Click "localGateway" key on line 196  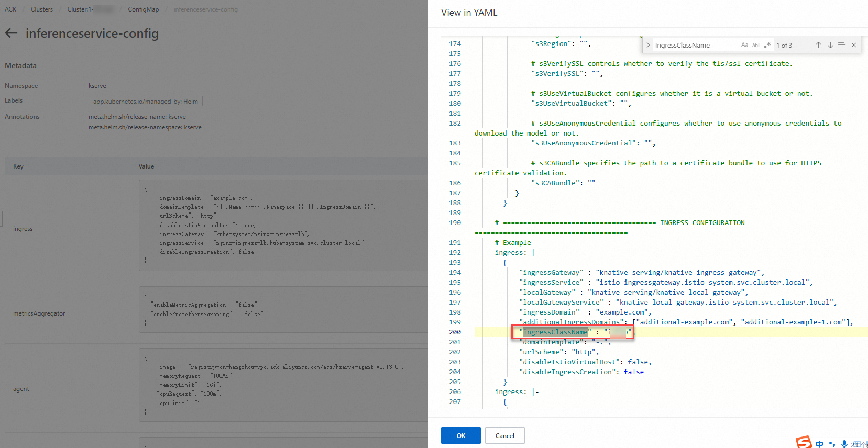(547, 293)
